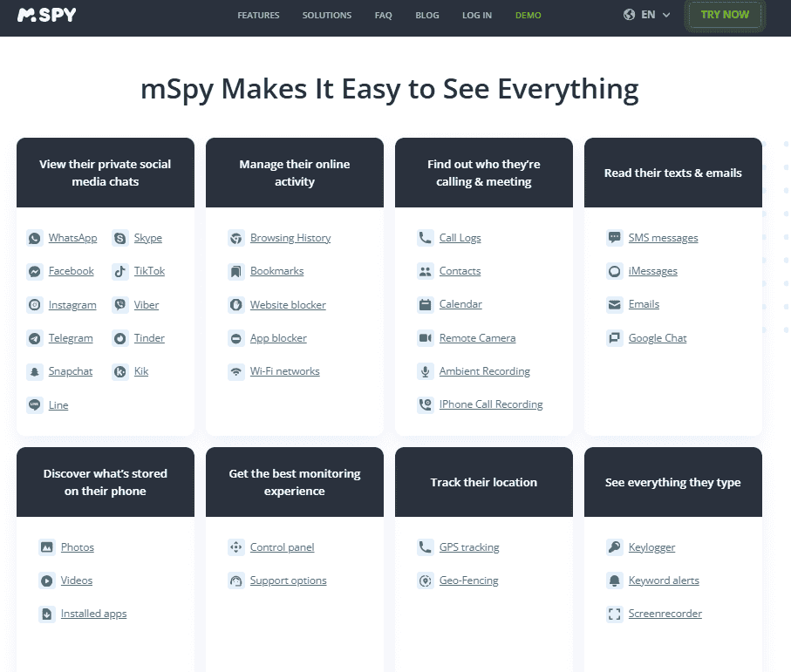The height and width of the screenshot is (672, 791).
Task: Click the Keyword alerts bell icon
Action: pos(615,580)
